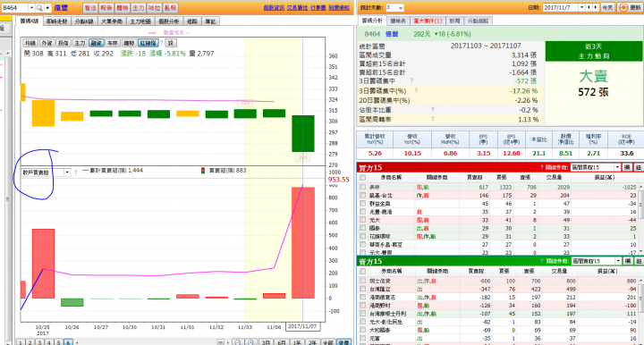Toggle the 趨勢 chart overlay button
Screen dimensions: 644x345
click(129, 43)
